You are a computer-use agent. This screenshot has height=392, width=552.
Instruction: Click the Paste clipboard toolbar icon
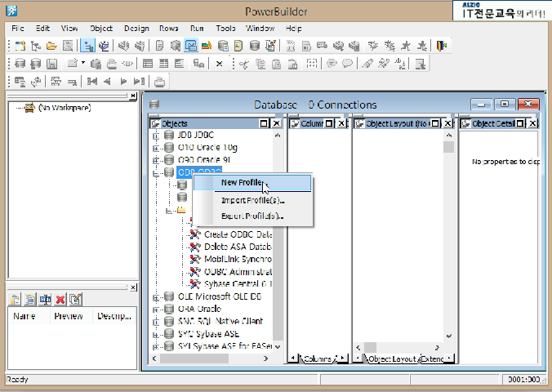(x=276, y=64)
